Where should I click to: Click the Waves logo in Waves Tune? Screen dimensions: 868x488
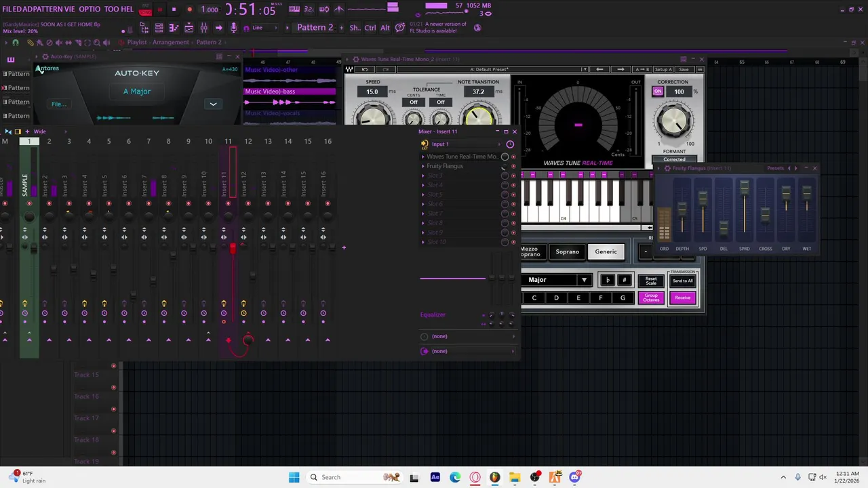coord(350,69)
